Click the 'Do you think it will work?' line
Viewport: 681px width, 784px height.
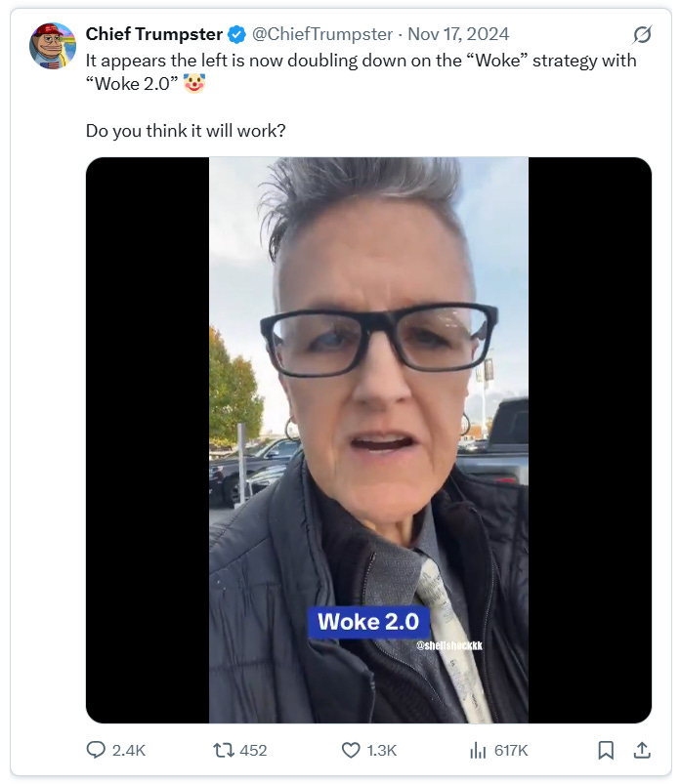(x=186, y=131)
